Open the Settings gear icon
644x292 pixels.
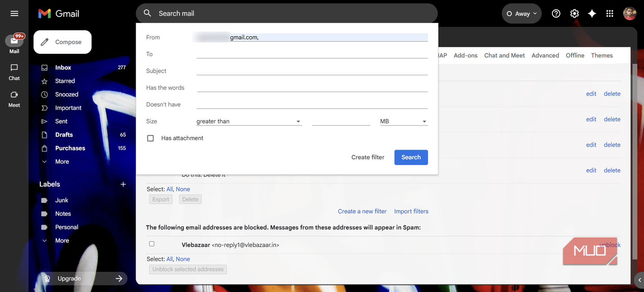coord(574,14)
